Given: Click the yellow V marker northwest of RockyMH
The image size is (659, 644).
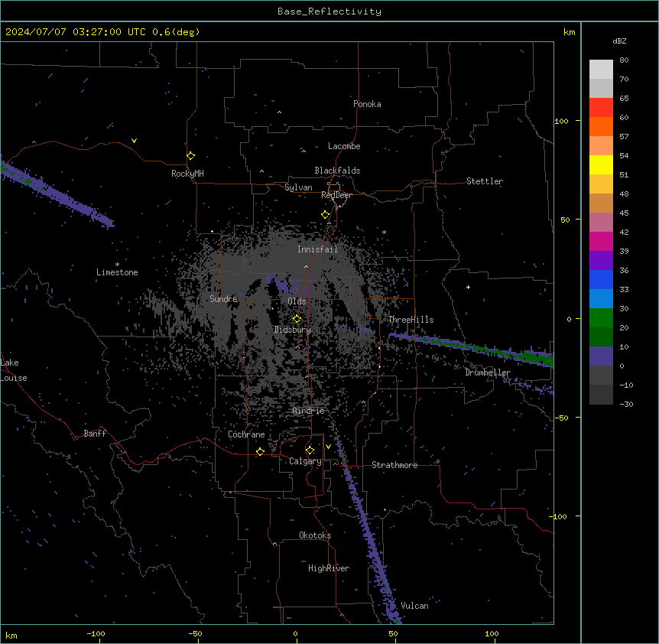Looking at the screenshot, I should point(134,141).
